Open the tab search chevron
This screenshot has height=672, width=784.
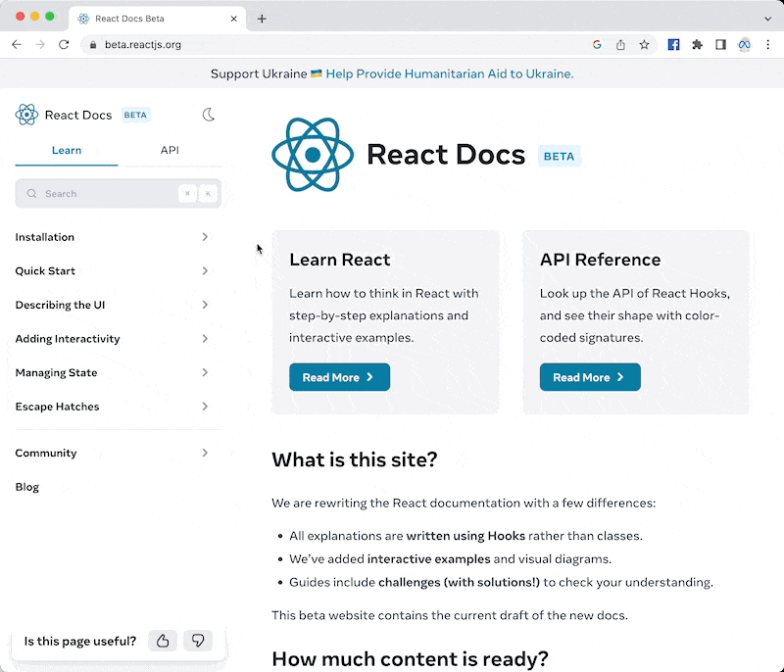pos(768,19)
